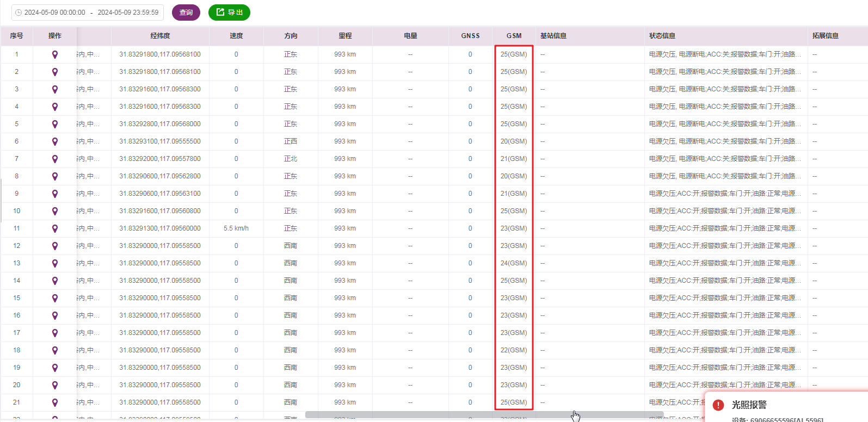The image size is (868, 422).
Task: Click the GSM column header
Action: point(514,36)
